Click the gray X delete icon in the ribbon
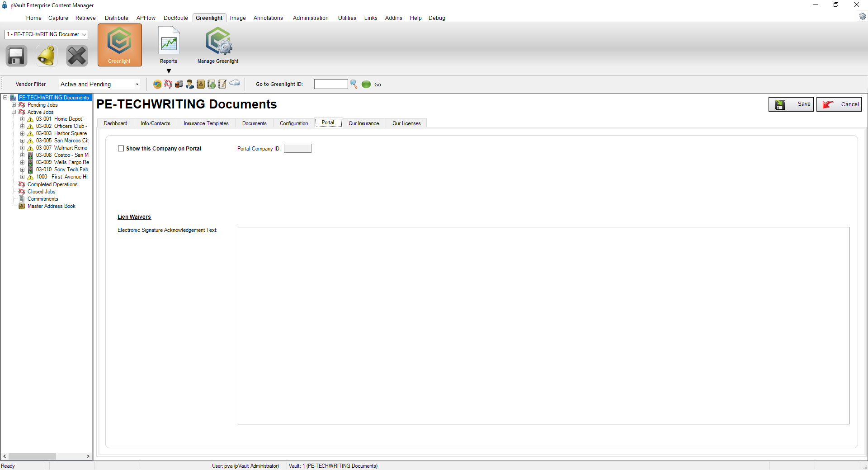Viewport: 868px width, 470px height. coord(77,56)
